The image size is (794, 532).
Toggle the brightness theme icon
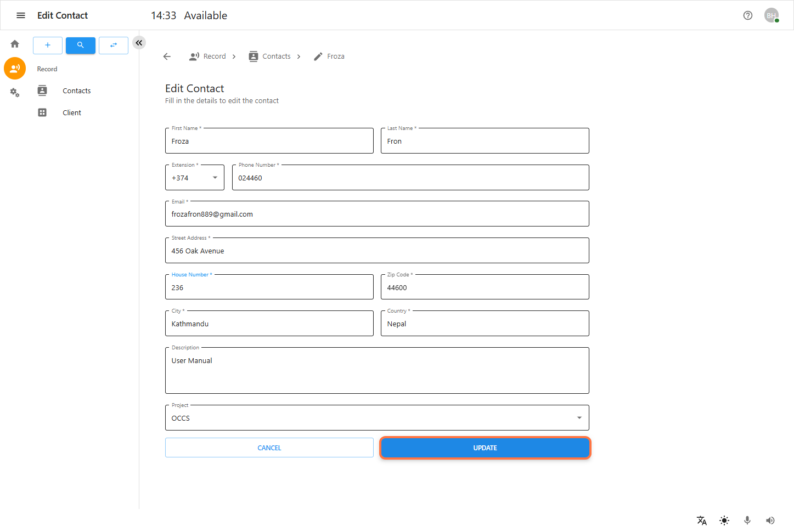coord(724,520)
